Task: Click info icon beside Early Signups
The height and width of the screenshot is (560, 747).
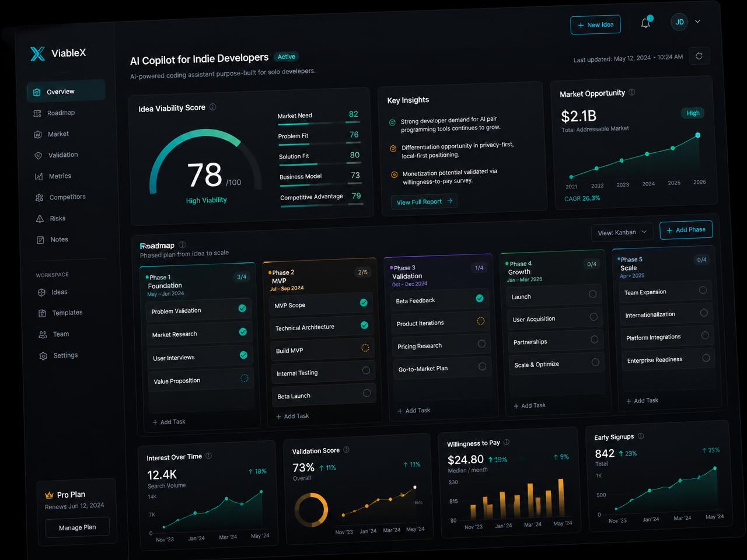Action: coord(641,436)
